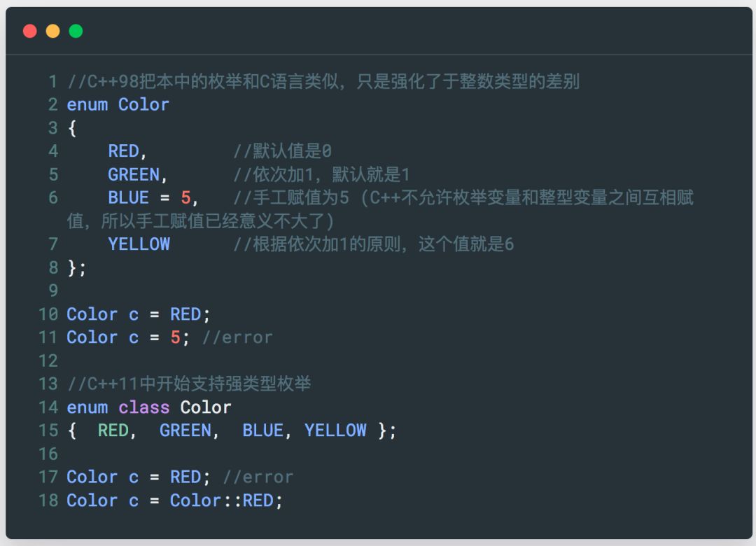Viewport: 756px width, 546px height.
Task: Click BLUE inside braces on line 15
Action: [x=262, y=430]
